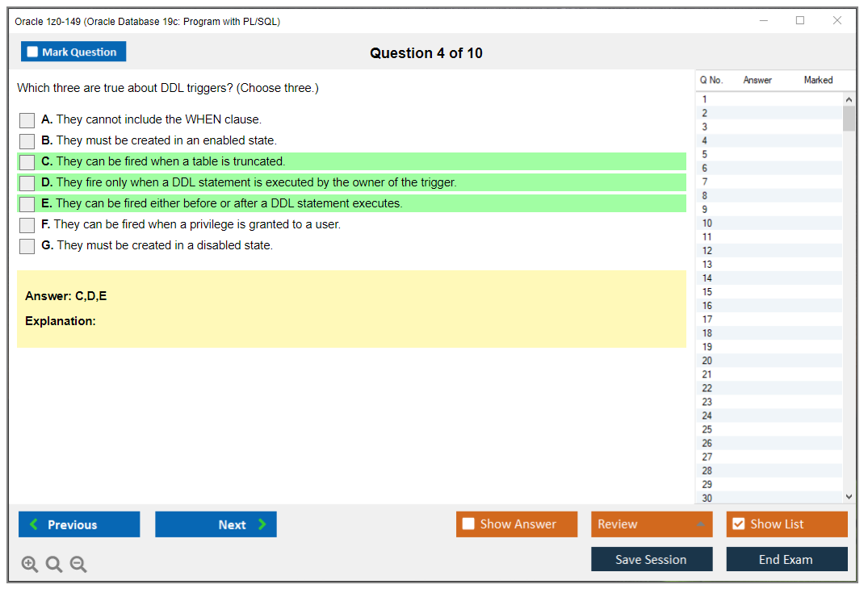This screenshot has width=868, height=593.
Task: Uncheck the Show List checkbox
Action: (738, 524)
